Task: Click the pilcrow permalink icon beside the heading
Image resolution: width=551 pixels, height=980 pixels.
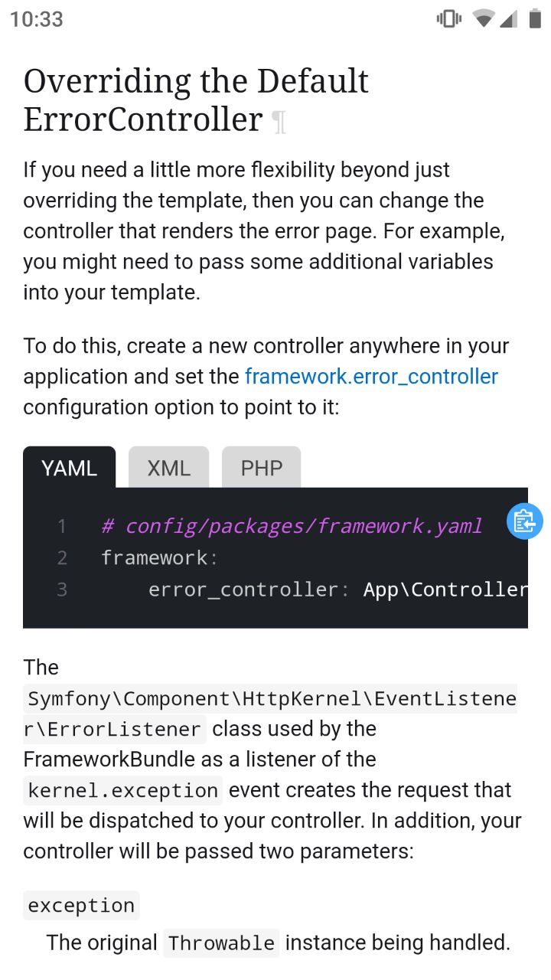Action: coord(279,122)
